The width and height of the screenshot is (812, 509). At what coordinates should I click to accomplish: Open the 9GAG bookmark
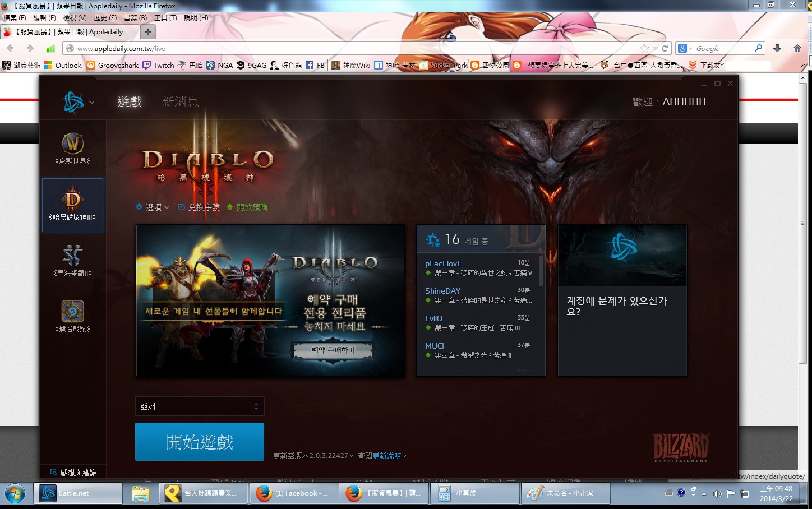pos(251,65)
